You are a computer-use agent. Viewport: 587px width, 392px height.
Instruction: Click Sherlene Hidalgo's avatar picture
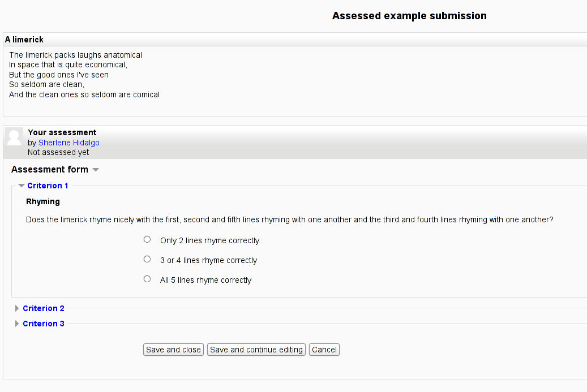coord(14,136)
